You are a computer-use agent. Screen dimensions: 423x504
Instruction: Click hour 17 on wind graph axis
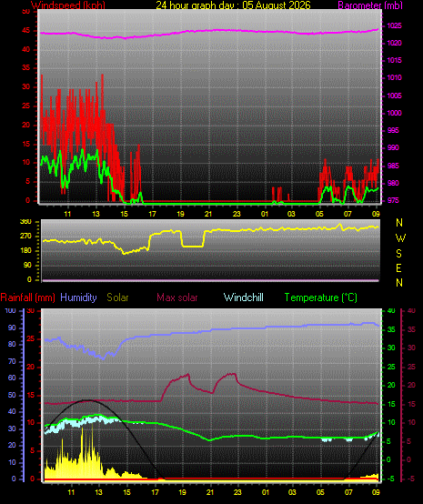tap(152, 214)
